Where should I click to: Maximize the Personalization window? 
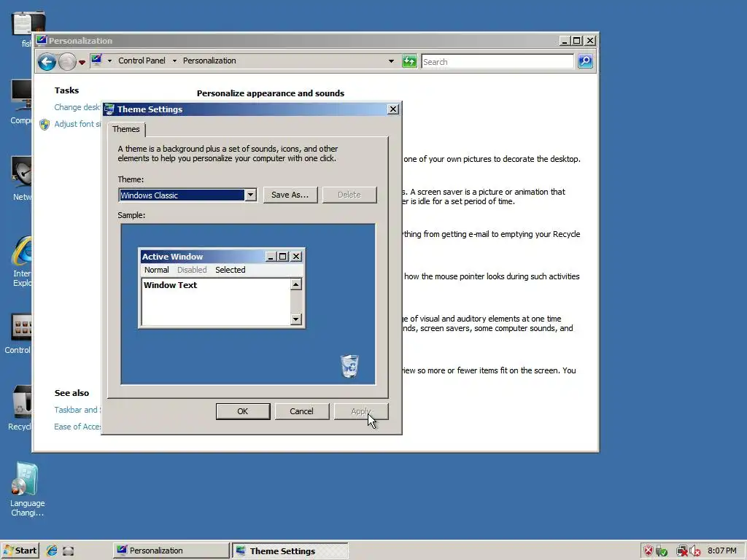(x=576, y=41)
